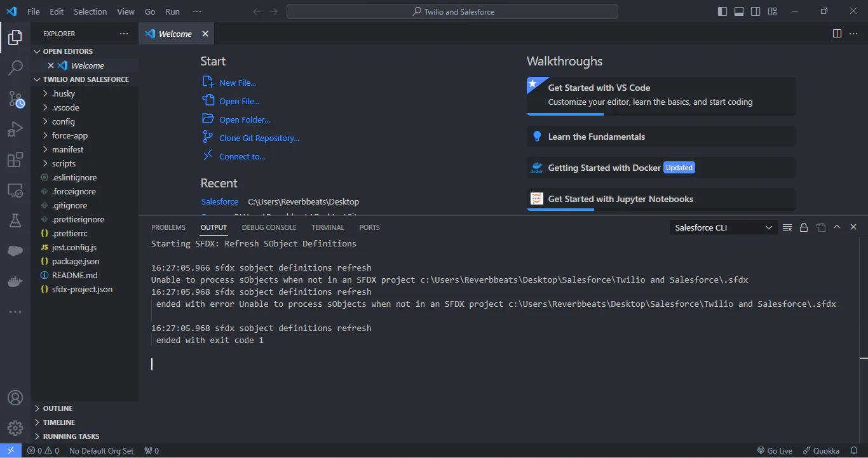Split the editor to the right
868x458 pixels.
coord(837,34)
